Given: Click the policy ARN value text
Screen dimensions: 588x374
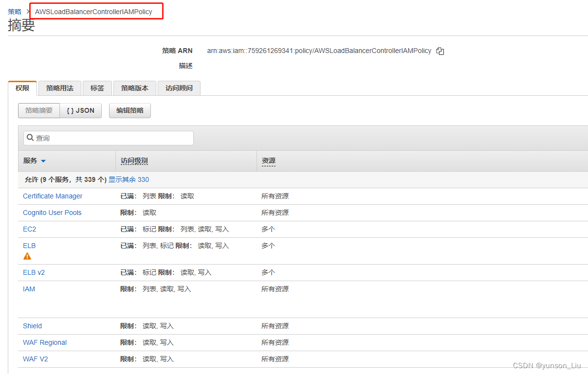Looking at the screenshot, I should 319,51.
